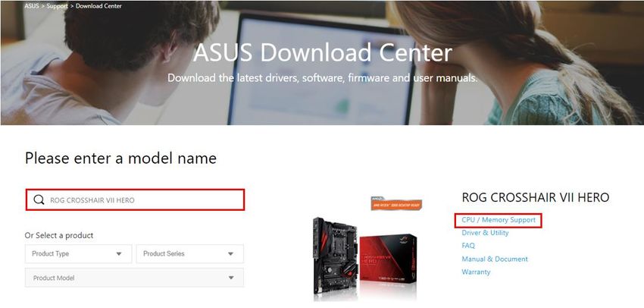The width and height of the screenshot is (644, 308).
Task: Open CPU / Memory Support link
Action: [x=499, y=220]
